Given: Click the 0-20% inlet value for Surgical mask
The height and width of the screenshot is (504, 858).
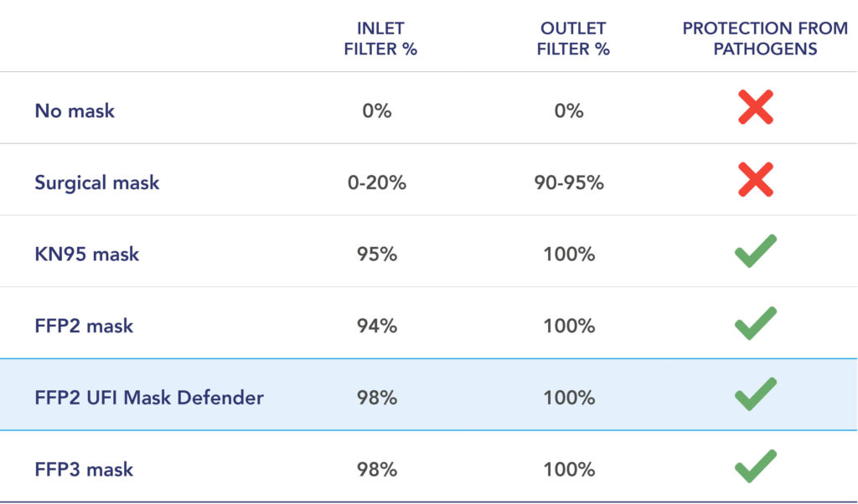Looking at the screenshot, I should point(377,183).
